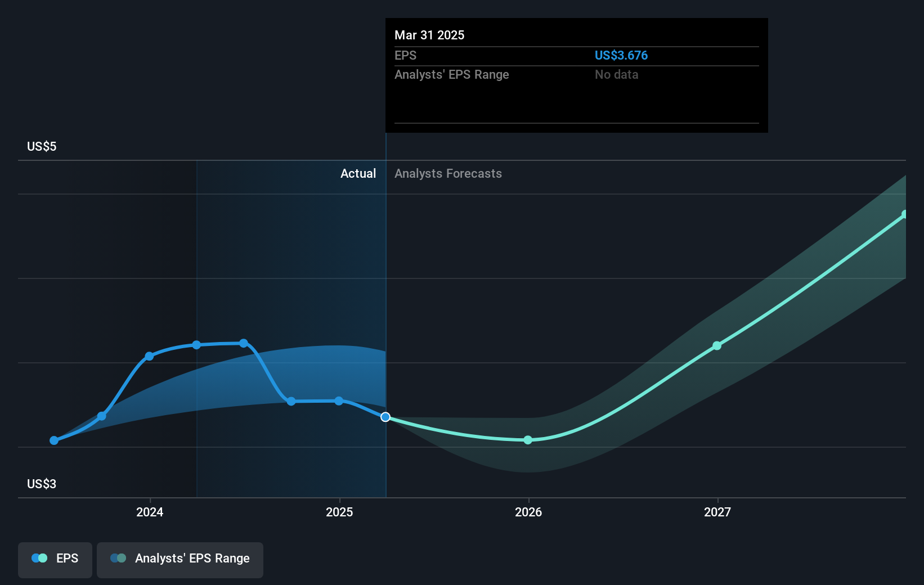Viewport: 924px width, 585px height.
Task: Click the EPS point after the late-2024 drop
Action: tap(291, 401)
